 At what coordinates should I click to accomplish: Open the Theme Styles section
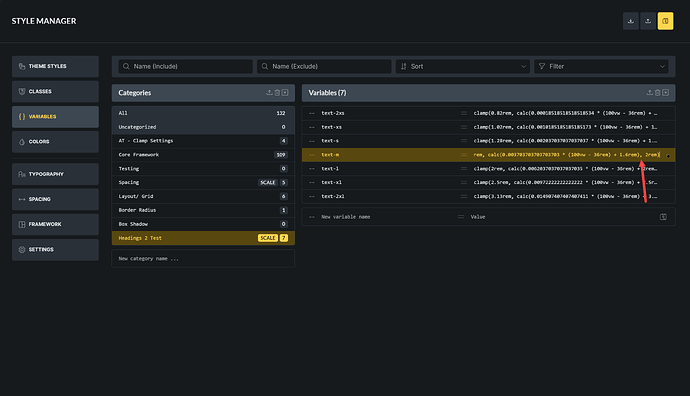(x=55, y=66)
